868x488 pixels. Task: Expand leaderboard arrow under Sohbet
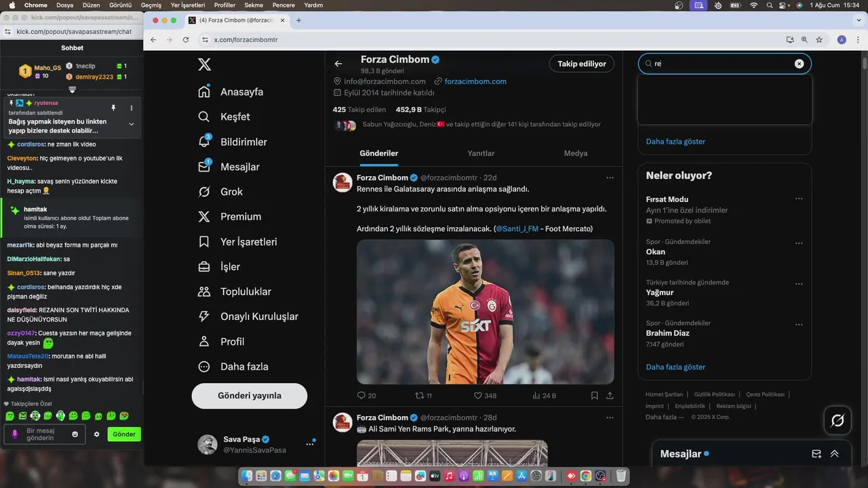pyautogui.click(x=73, y=89)
